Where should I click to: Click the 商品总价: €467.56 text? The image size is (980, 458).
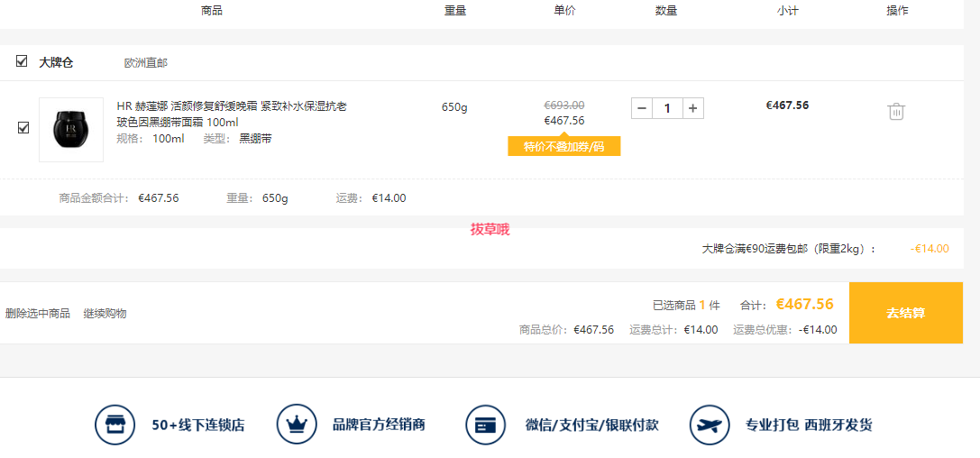tap(566, 330)
